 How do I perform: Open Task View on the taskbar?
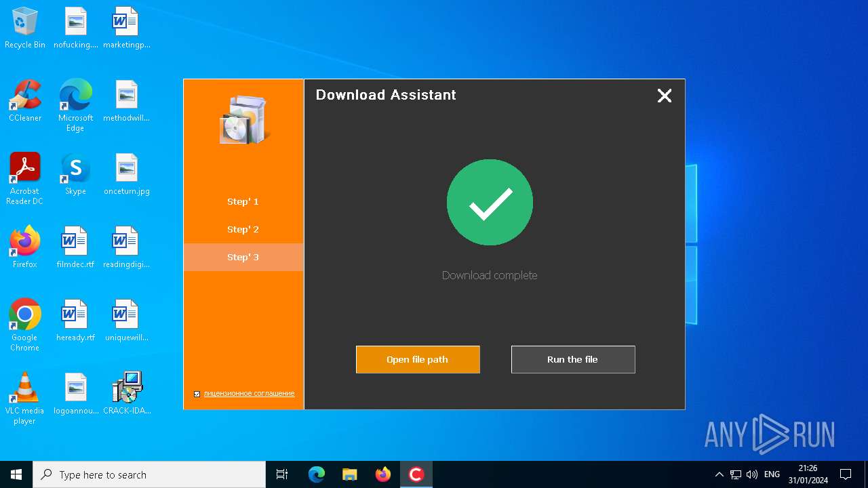(x=282, y=474)
